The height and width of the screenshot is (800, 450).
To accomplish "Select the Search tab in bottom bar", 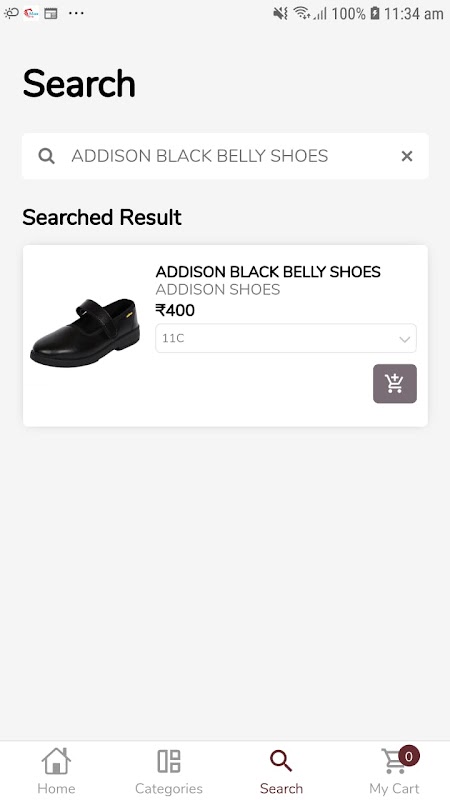I will pos(281,771).
